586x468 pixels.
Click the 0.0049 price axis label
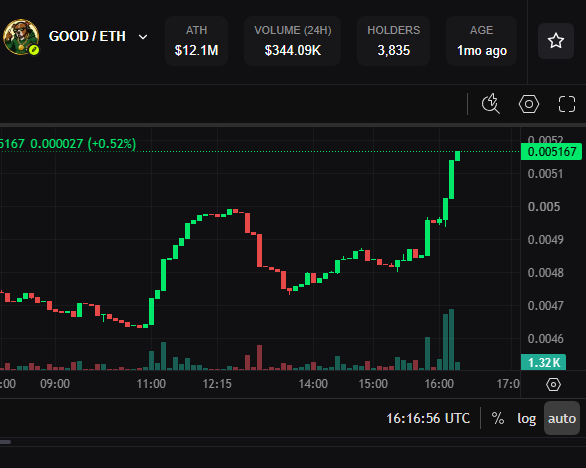(x=545, y=240)
